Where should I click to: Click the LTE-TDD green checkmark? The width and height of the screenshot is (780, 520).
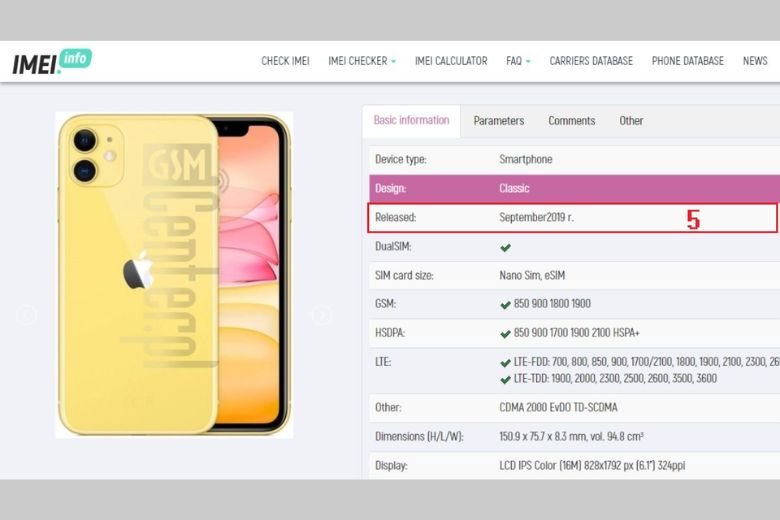[506, 379]
